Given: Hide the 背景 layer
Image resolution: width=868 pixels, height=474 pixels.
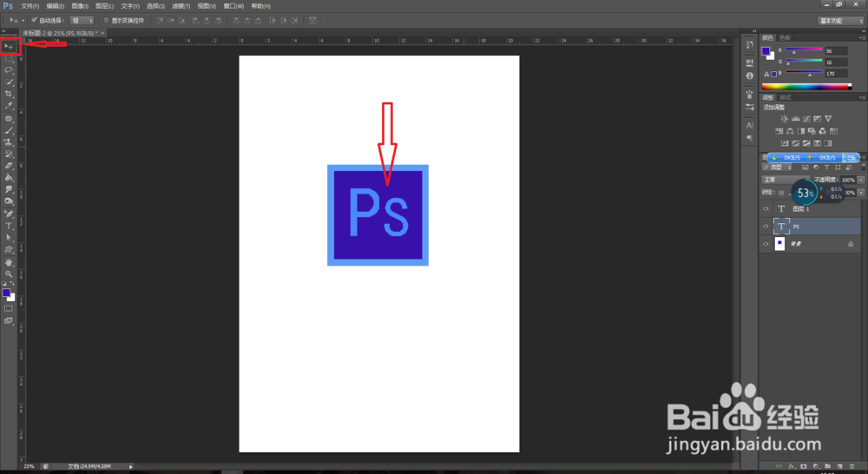Looking at the screenshot, I should (x=766, y=244).
